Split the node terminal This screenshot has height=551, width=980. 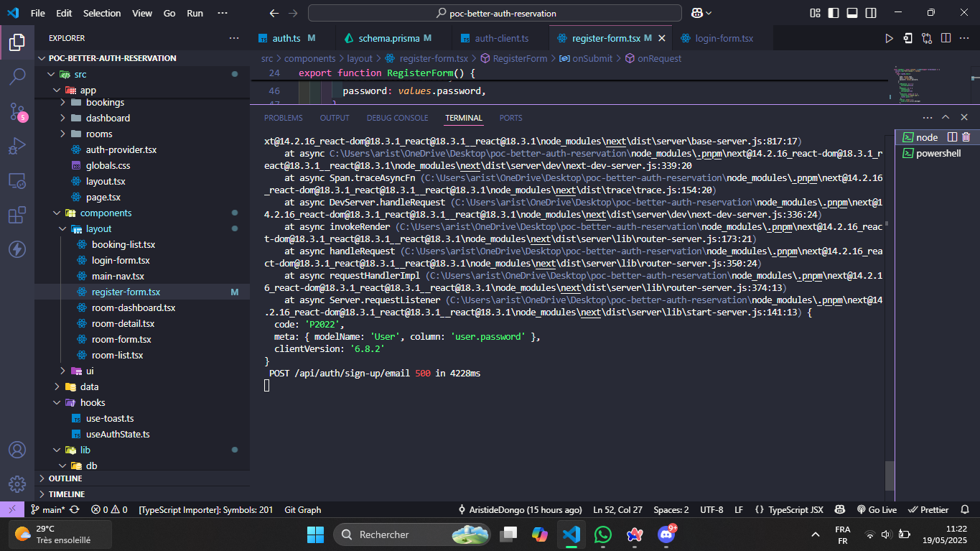953,137
